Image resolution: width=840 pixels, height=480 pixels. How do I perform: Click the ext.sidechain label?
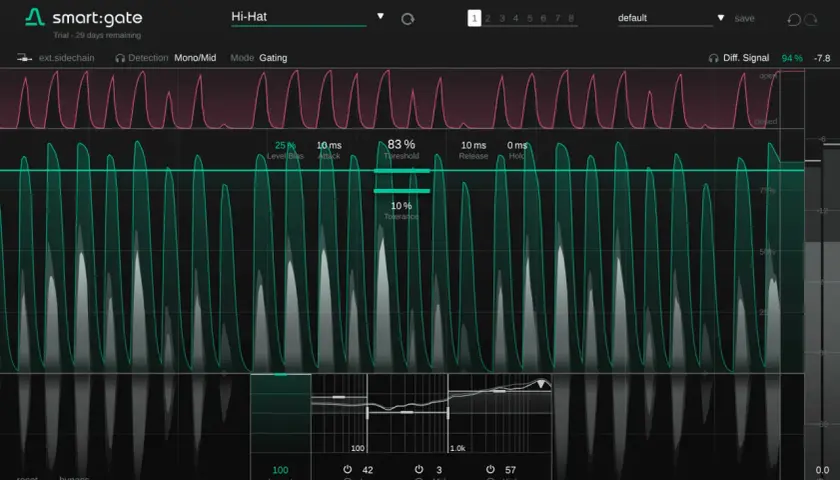pos(66,58)
